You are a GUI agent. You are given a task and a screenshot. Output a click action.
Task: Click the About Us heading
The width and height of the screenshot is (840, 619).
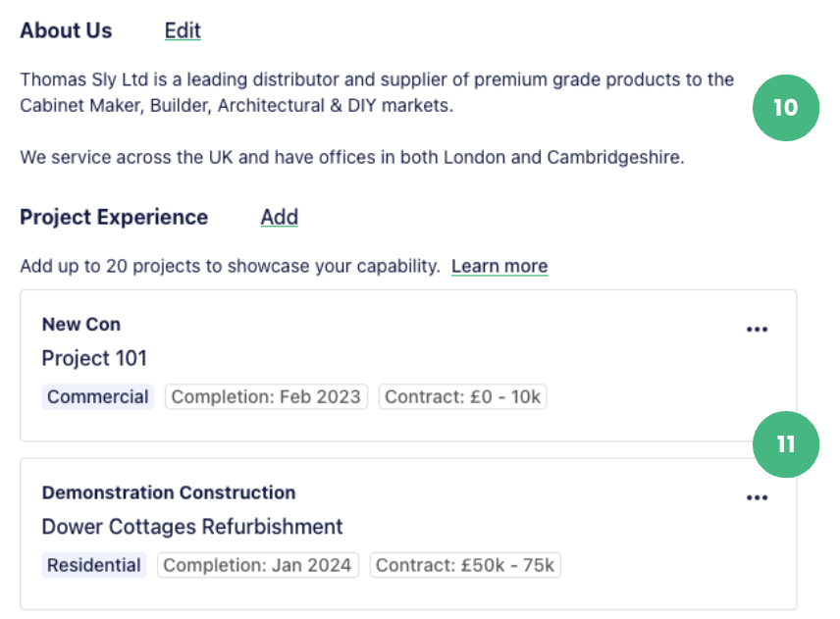[x=66, y=30]
